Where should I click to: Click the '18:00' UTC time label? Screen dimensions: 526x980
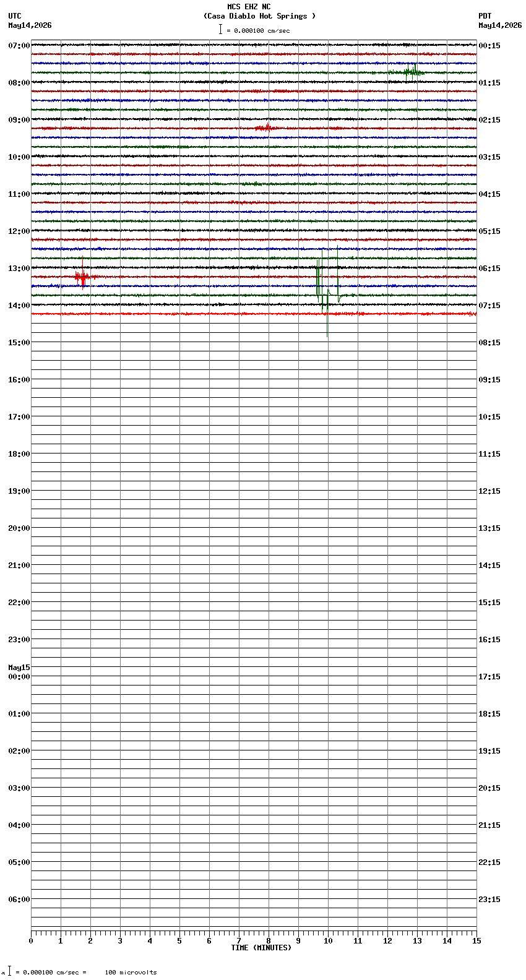click(x=19, y=454)
